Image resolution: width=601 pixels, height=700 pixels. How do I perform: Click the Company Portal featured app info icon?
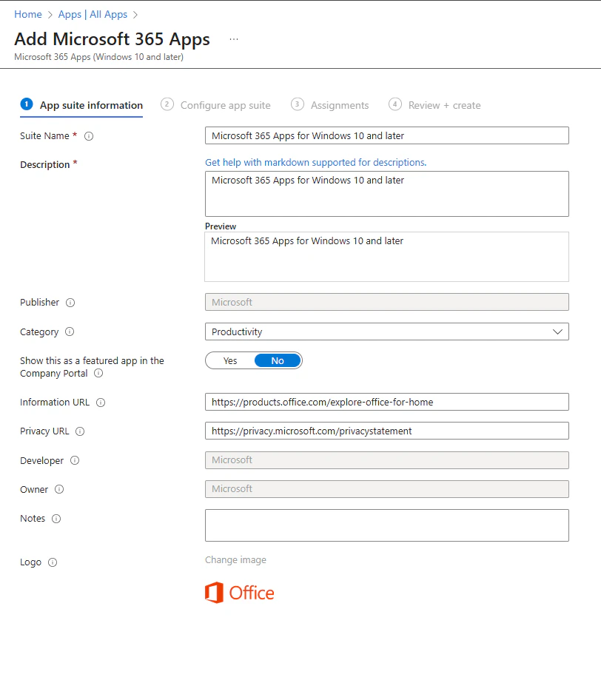(x=98, y=373)
